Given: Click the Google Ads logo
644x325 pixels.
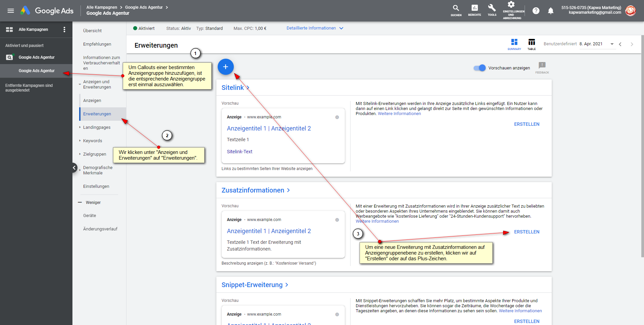Looking at the screenshot, I should click(47, 11).
